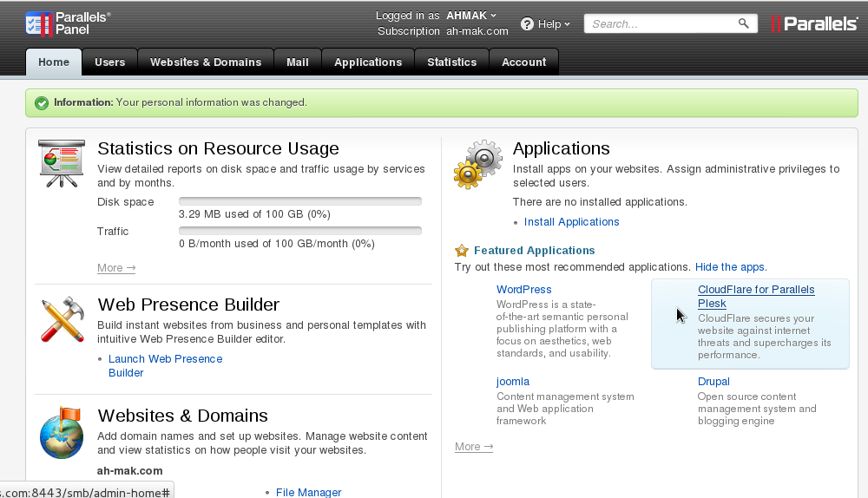Click the green checkmark information icon

click(x=42, y=103)
